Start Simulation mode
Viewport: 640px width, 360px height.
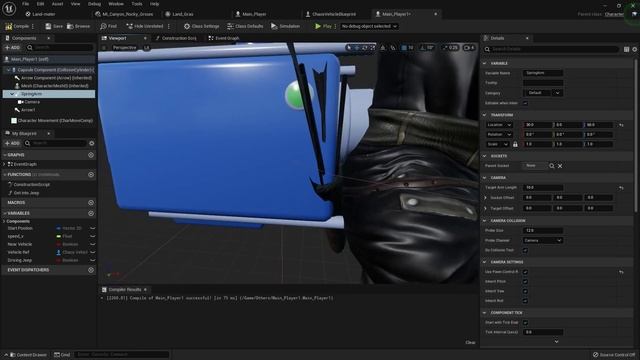[285, 26]
